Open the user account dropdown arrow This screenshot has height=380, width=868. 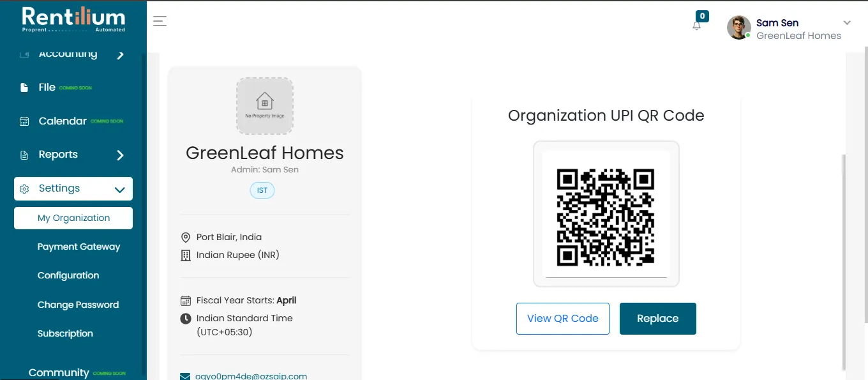pos(847,23)
